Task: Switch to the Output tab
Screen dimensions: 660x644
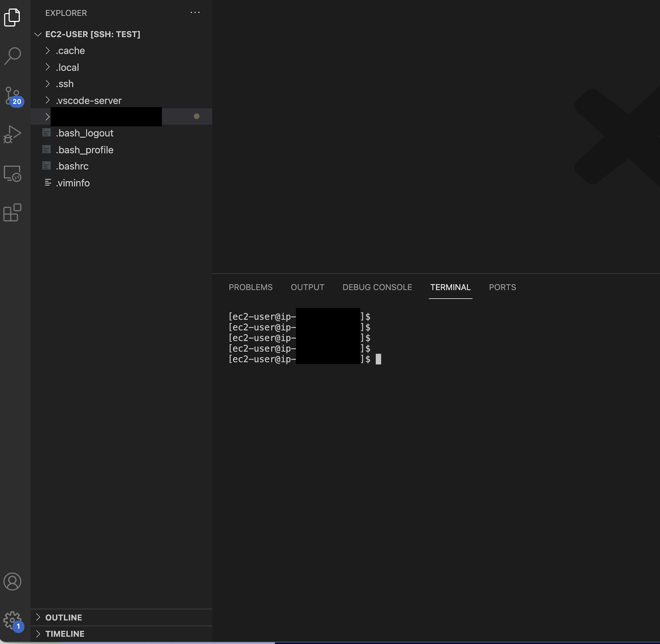Action: [307, 287]
